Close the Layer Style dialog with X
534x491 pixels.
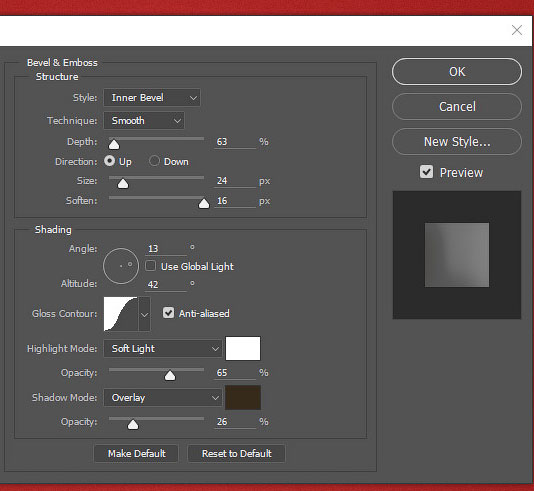517,30
